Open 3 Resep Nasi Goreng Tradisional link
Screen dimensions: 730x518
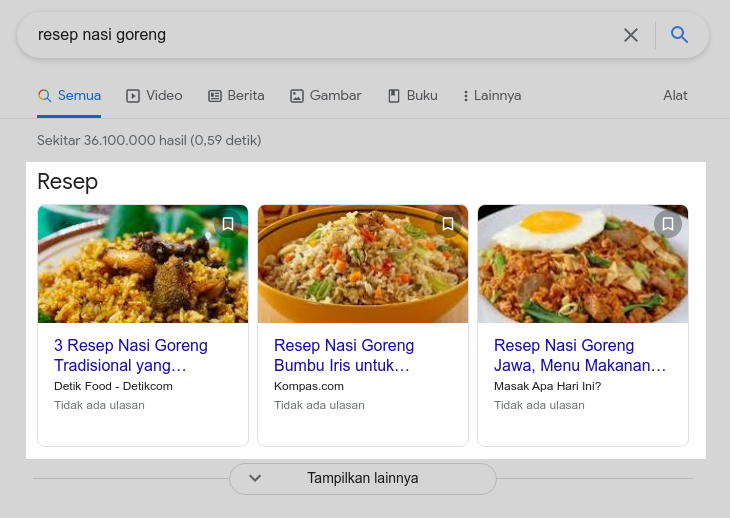pyautogui.click(x=131, y=355)
